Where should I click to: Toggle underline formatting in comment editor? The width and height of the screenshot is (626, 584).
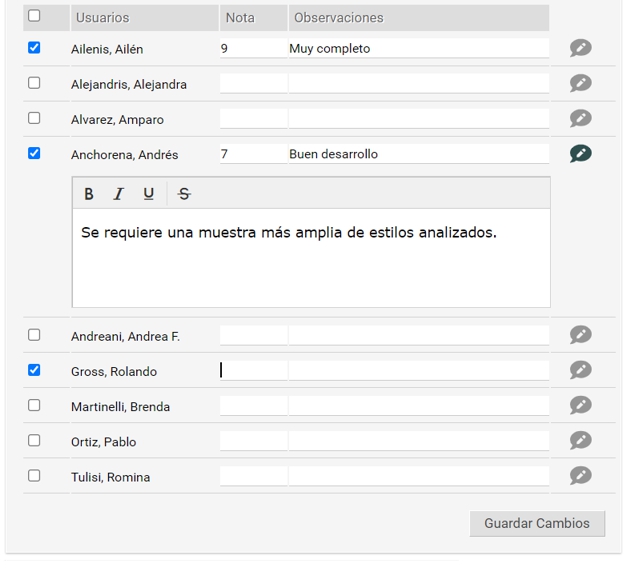tap(148, 194)
